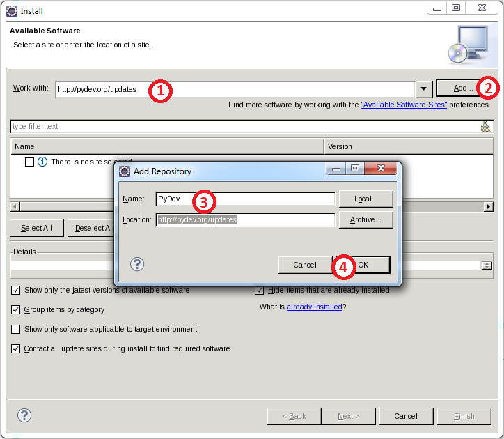Disable Contact all update sites during install

tap(16, 348)
